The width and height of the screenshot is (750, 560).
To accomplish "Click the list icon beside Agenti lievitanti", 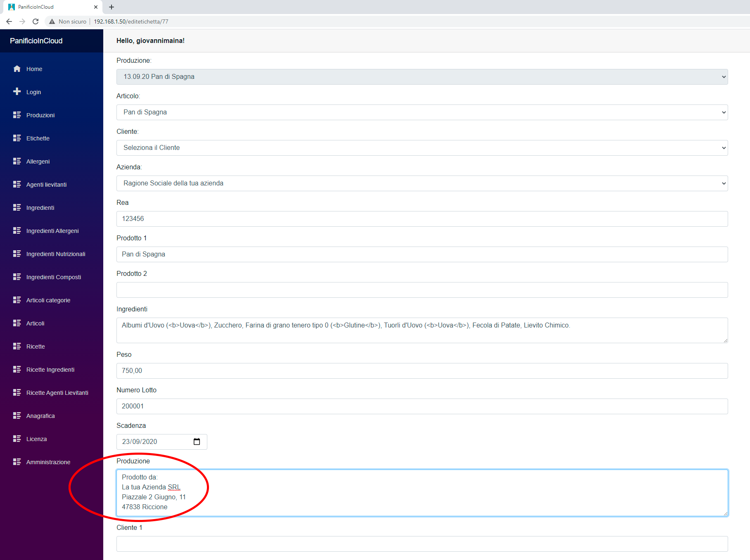I will point(17,184).
